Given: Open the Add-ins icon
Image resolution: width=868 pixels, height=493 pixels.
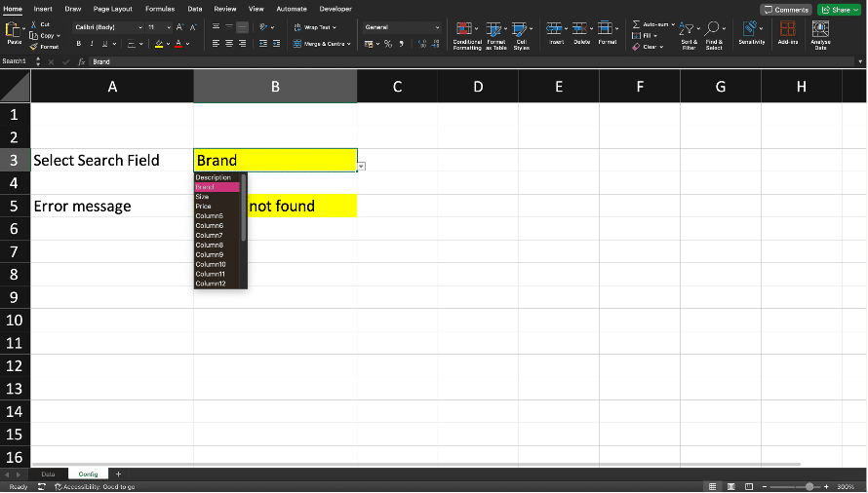Looking at the screenshot, I should 787,30.
